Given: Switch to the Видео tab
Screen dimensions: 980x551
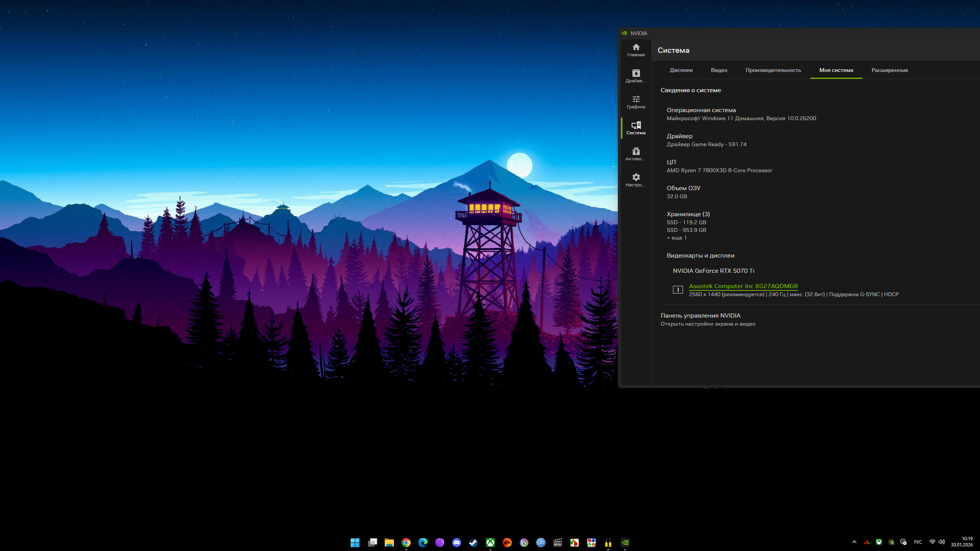Looking at the screenshot, I should tap(719, 70).
